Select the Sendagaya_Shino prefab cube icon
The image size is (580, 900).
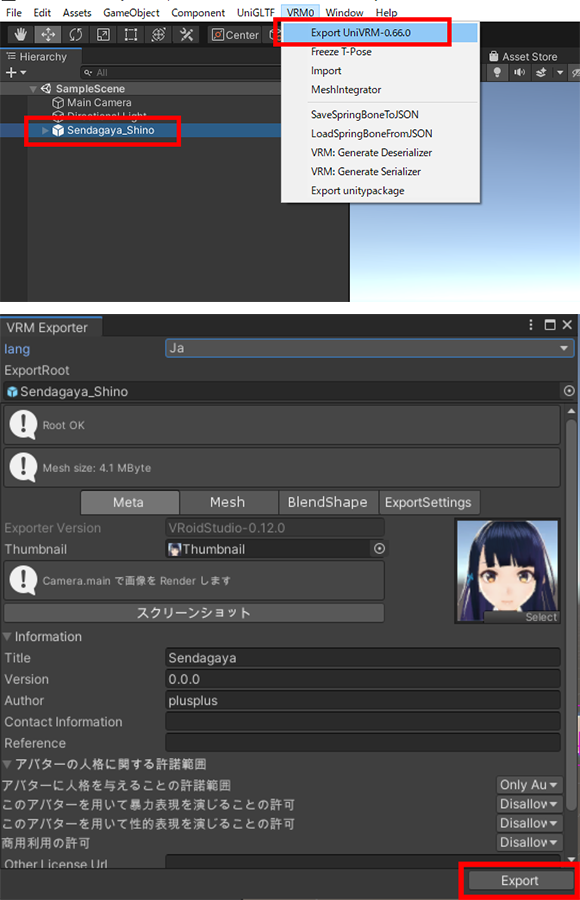tap(58, 130)
